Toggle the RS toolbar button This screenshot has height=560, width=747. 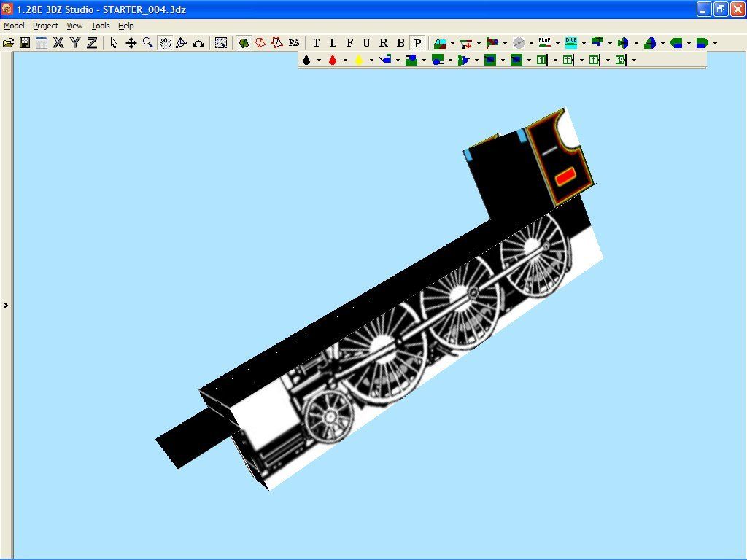(x=294, y=43)
